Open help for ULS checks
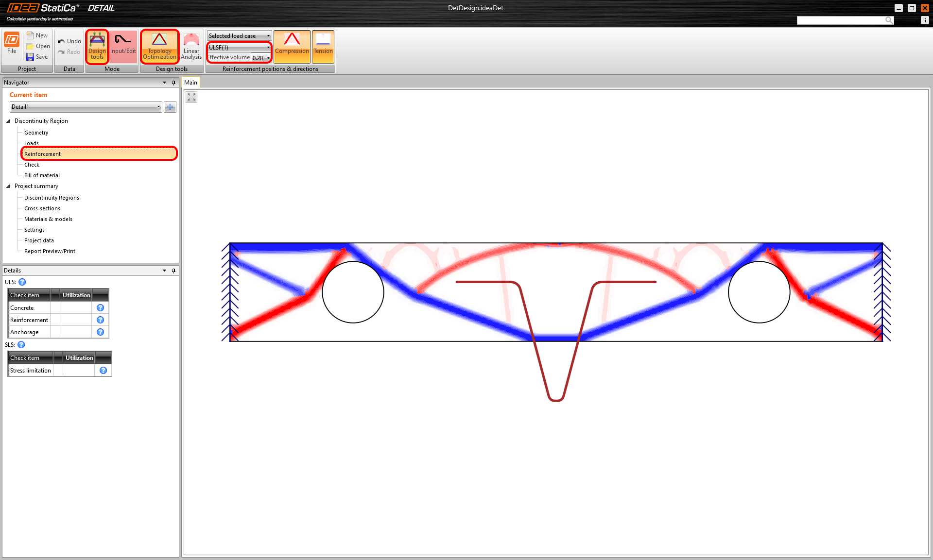Image resolution: width=933 pixels, height=560 pixels. point(22,282)
